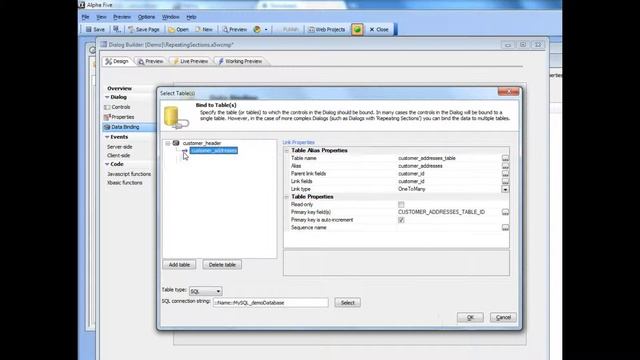Switch to the Working Preview tab

(240, 61)
